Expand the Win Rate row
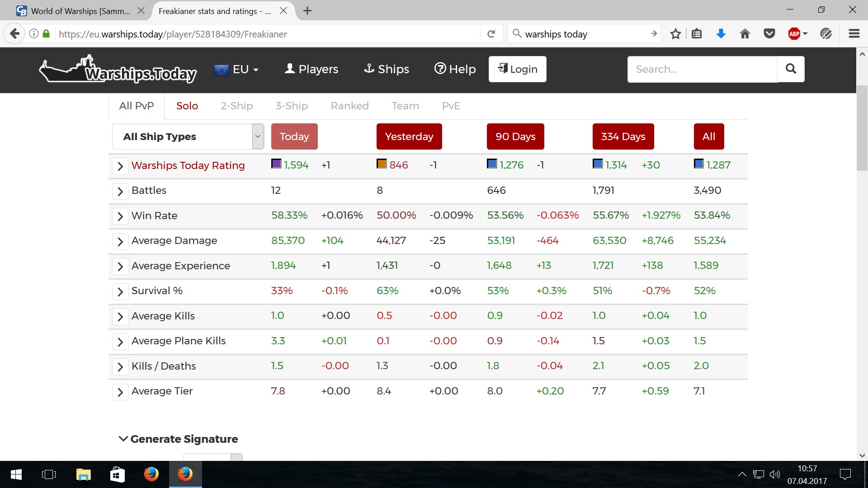The height and width of the screenshot is (488, 868). click(x=120, y=216)
